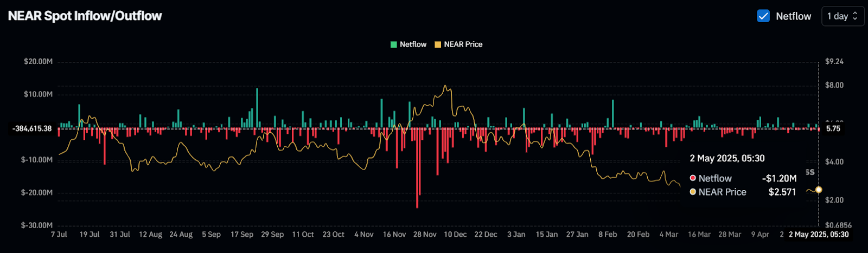Click the yellow NEAR Price dot in tooltip
Screen dimensions: 868x253
pos(693,192)
